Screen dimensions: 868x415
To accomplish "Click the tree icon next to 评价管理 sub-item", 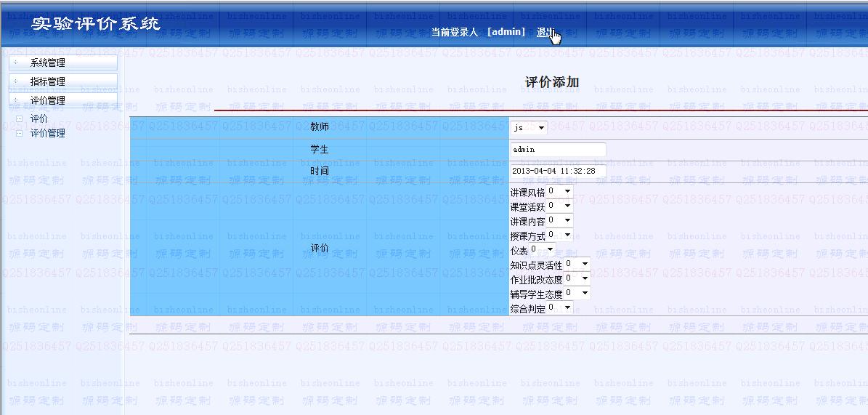I will [x=20, y=133].
